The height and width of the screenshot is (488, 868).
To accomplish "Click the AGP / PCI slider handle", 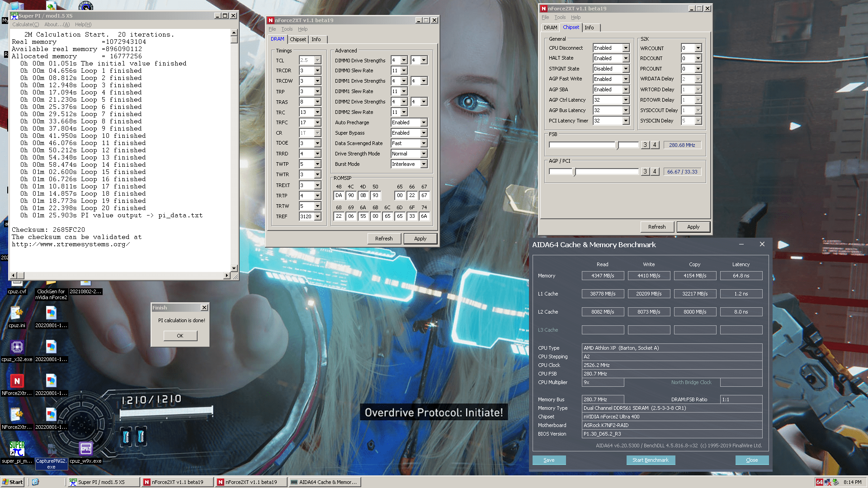I will tap(574, 172).
